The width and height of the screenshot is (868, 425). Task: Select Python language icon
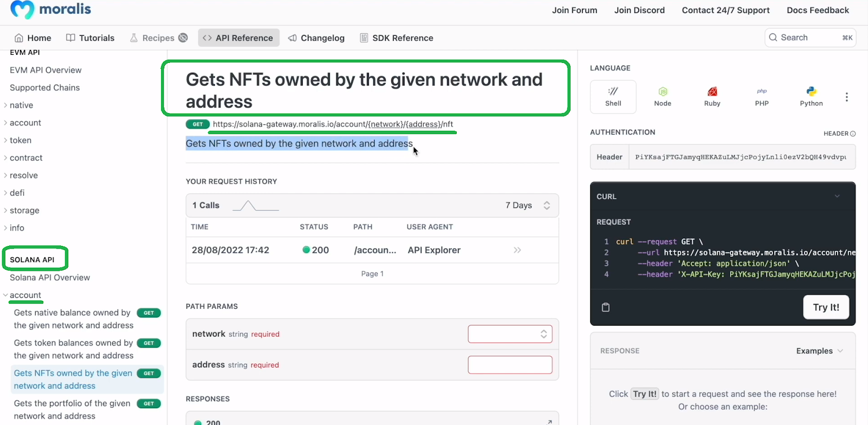(x=811, y=97)
